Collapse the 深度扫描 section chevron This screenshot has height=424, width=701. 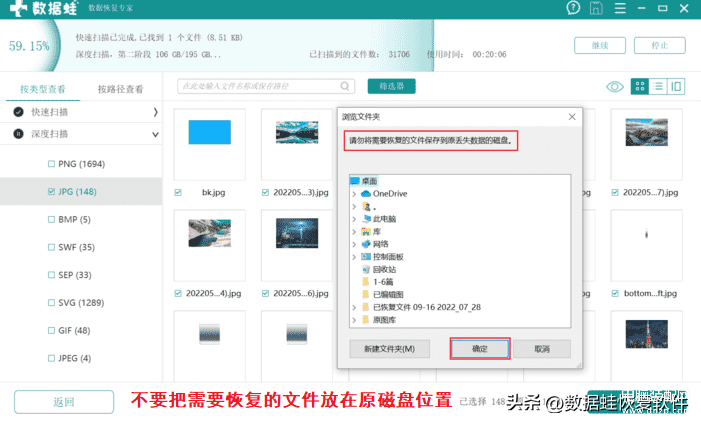click(x=155, y=134)
